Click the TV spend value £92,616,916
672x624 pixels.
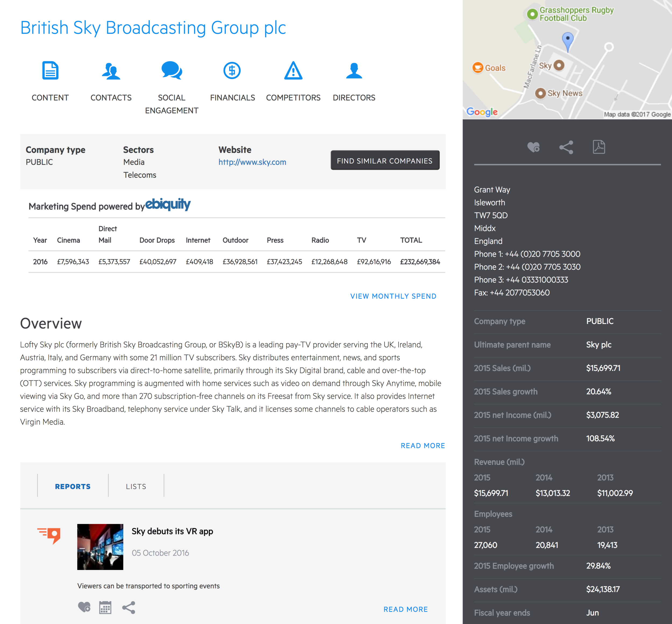(x=374, y=262)
